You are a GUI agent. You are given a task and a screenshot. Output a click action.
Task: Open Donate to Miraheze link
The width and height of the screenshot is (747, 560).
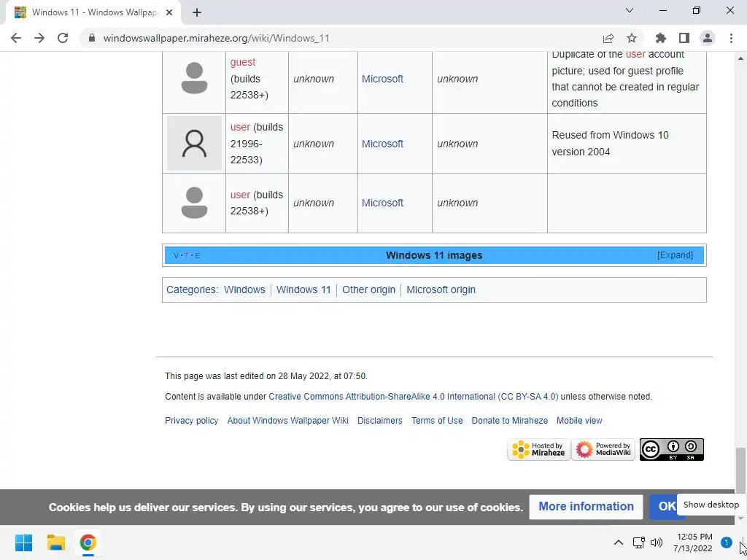tap(509, 421)
